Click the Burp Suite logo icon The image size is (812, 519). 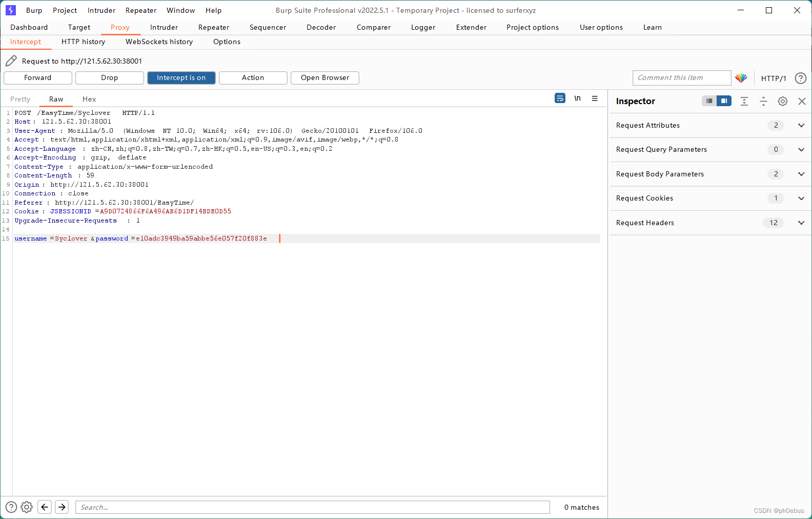point(10,10)
